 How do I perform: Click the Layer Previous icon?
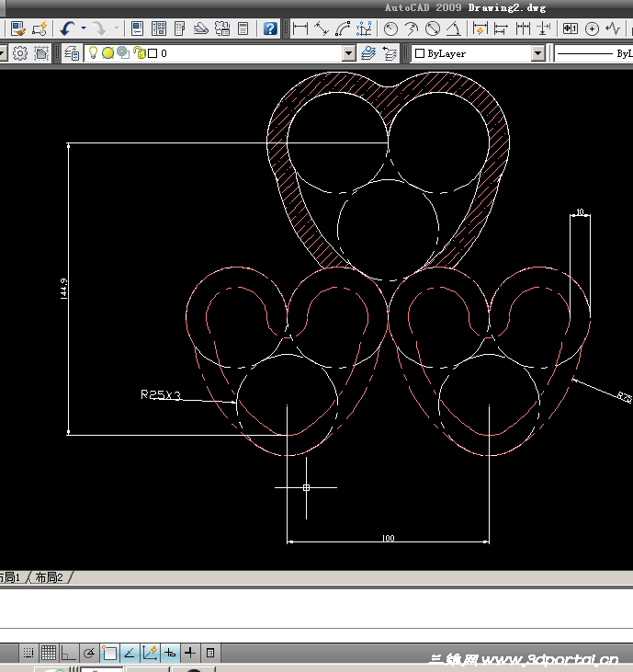390,53
